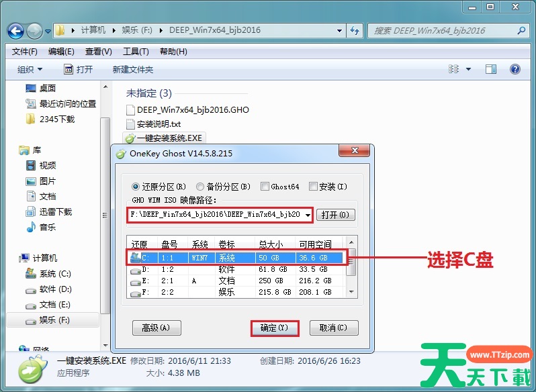Click the 确定(Y) button
Screen dimensions: 536x392
click(x=273, y=328)
